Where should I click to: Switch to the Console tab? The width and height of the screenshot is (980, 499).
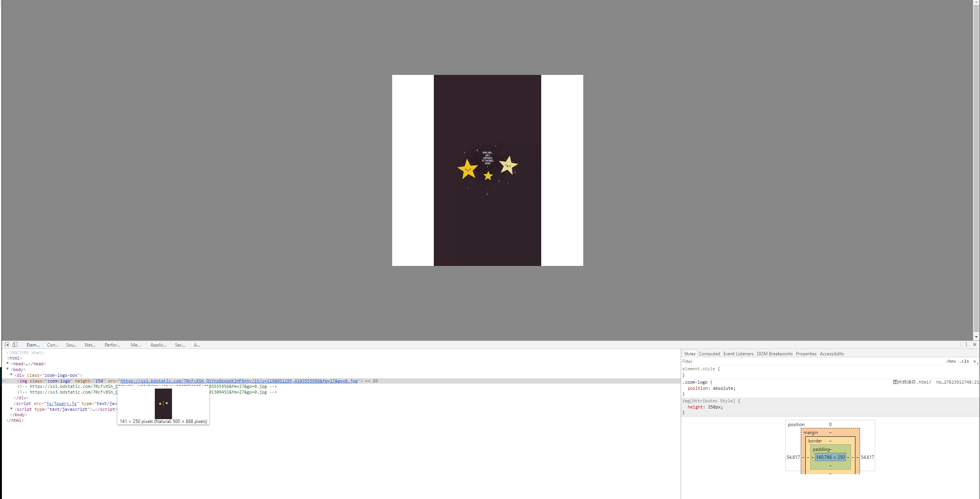click(53, 345)
